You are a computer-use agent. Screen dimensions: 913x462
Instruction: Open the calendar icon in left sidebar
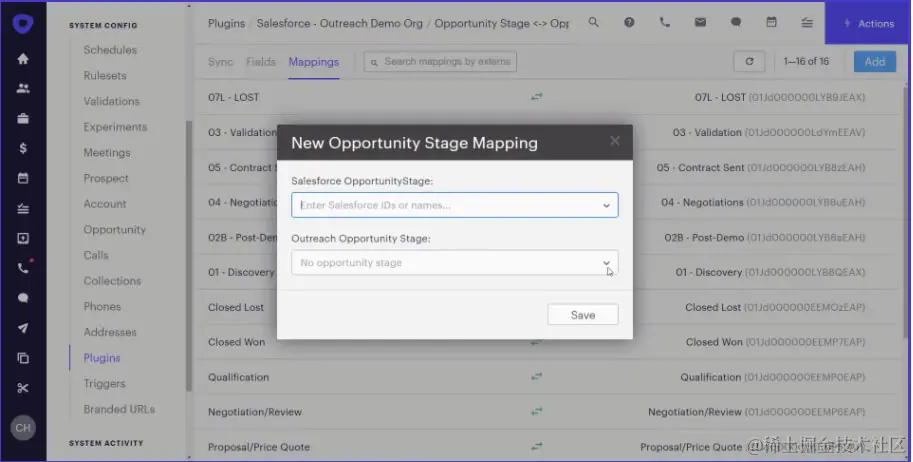(23, 178)
